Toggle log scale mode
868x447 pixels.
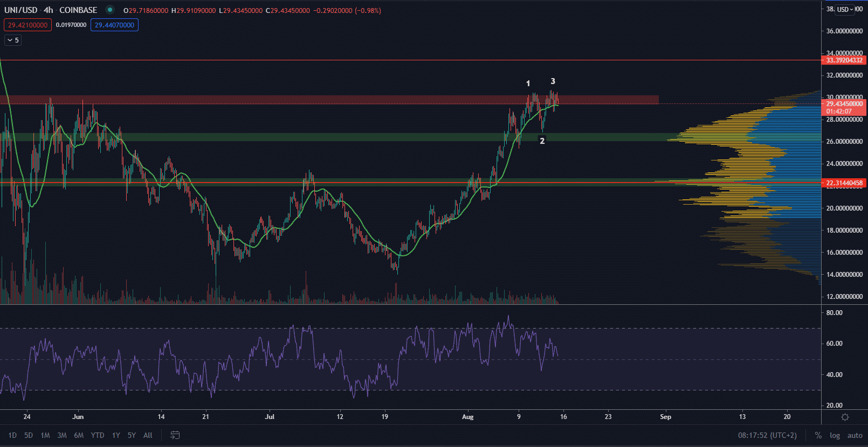tap(835, 435)
